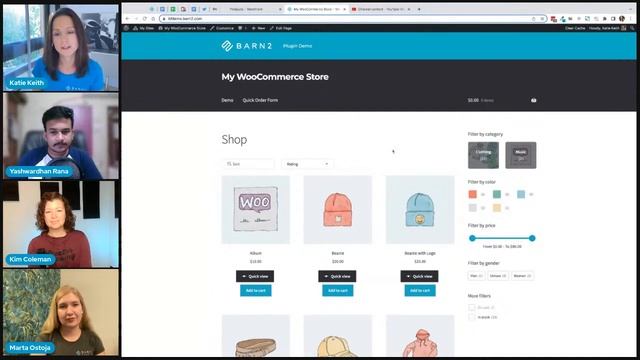Open the pinned Twitter tab
Viewport: 640px width, 360px height.
click(x=204, y=9)
